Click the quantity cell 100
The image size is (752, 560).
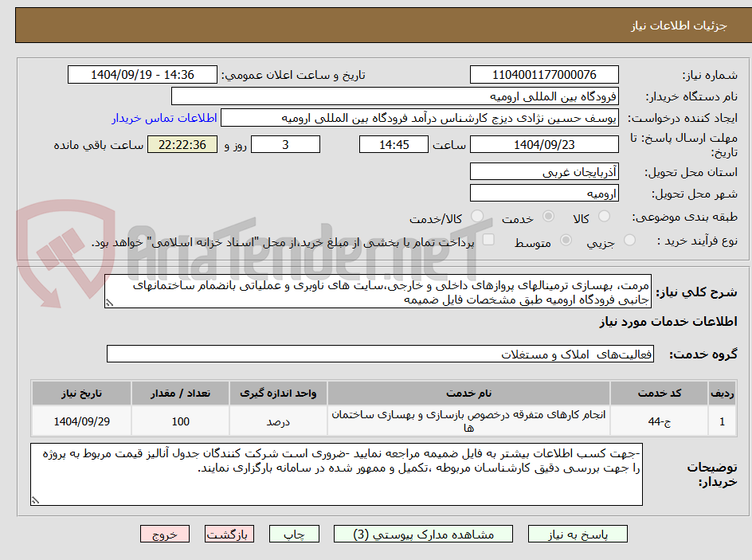point(180,421)
